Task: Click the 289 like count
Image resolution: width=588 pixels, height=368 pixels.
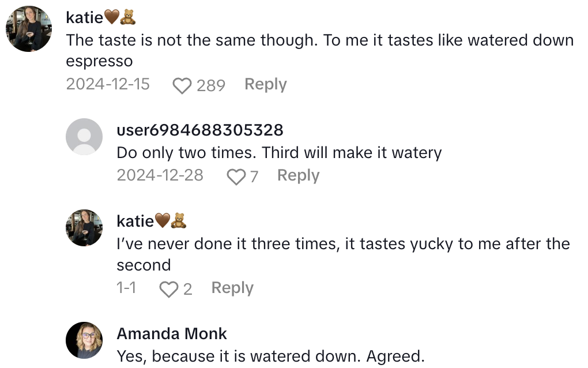Action: 210,85
